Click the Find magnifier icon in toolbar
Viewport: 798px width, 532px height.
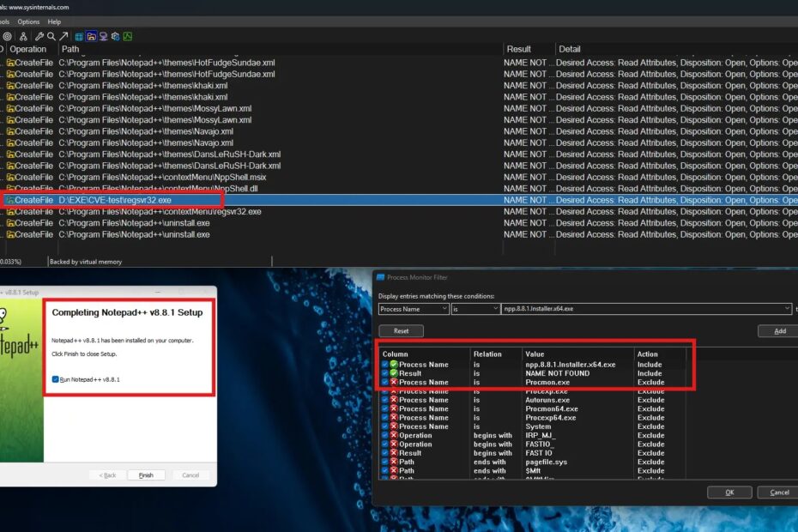point(51,36)
